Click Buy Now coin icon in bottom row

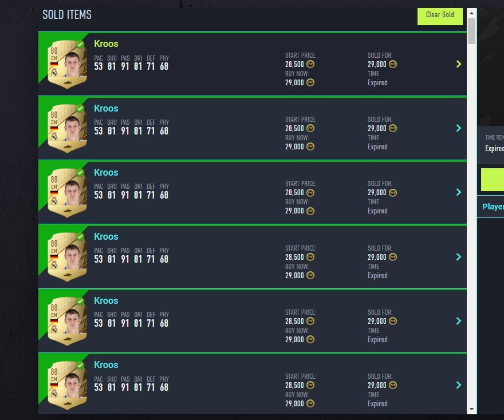click(310, 403)
